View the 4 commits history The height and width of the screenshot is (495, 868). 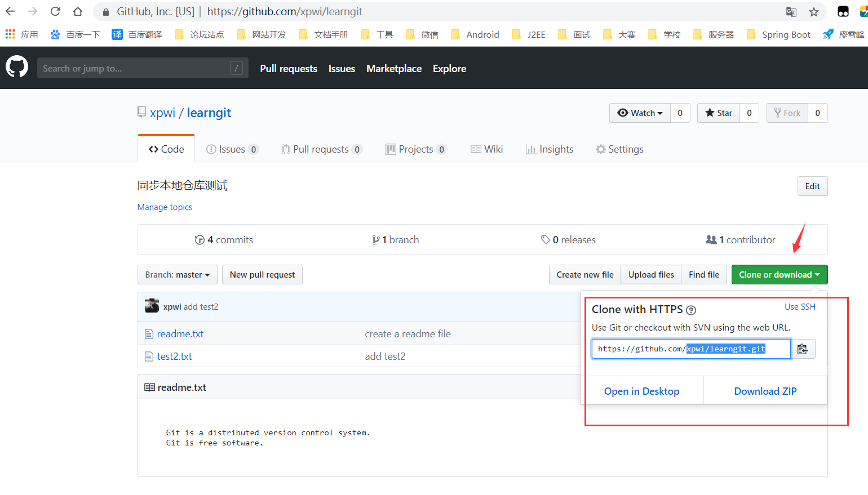[224, 239]
